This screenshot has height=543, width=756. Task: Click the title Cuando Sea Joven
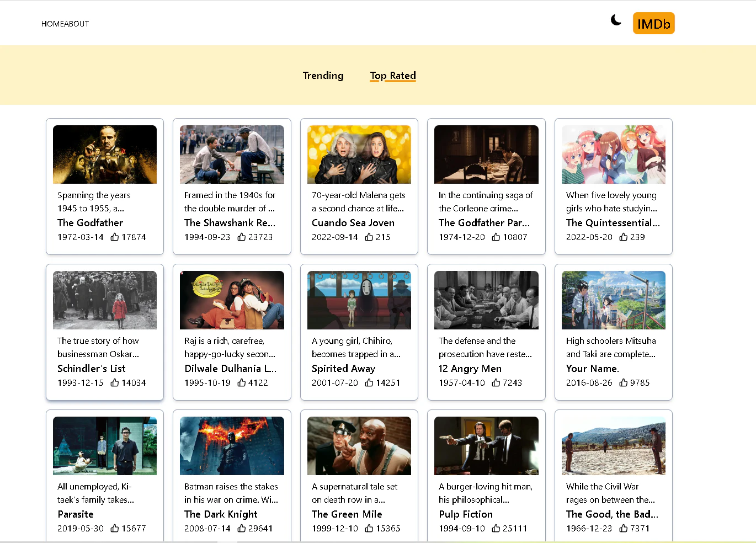pos(353,223)
